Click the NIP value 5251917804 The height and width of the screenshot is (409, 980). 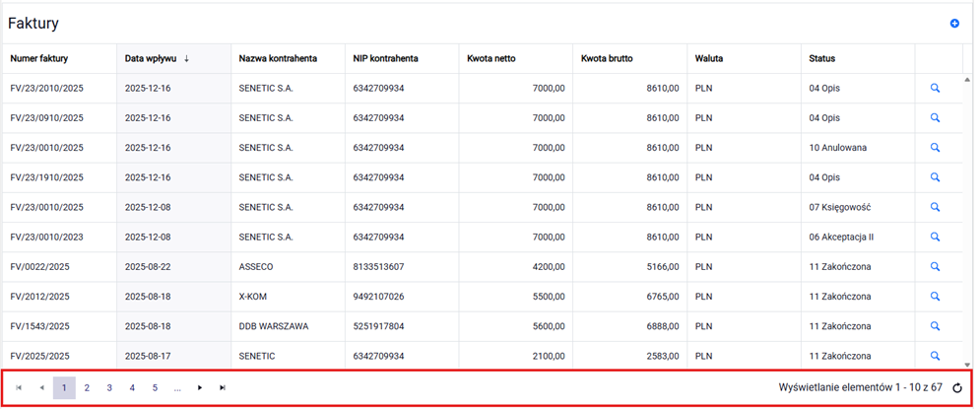(378, 326)
